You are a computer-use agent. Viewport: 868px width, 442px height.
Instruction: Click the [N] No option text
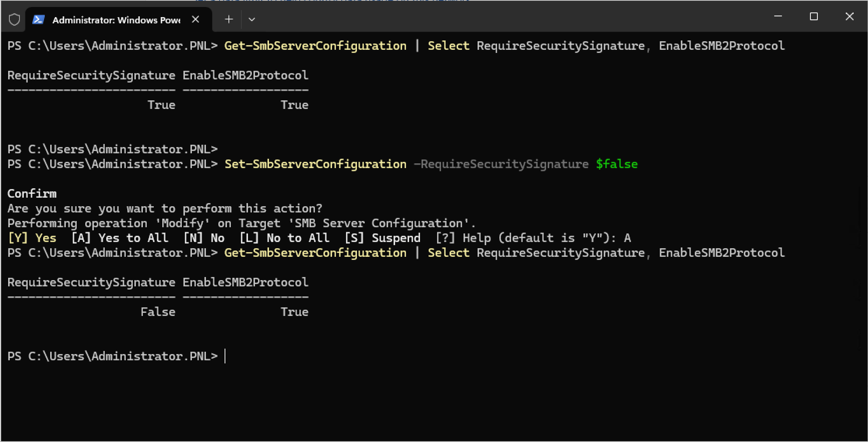tap(204, 238)
